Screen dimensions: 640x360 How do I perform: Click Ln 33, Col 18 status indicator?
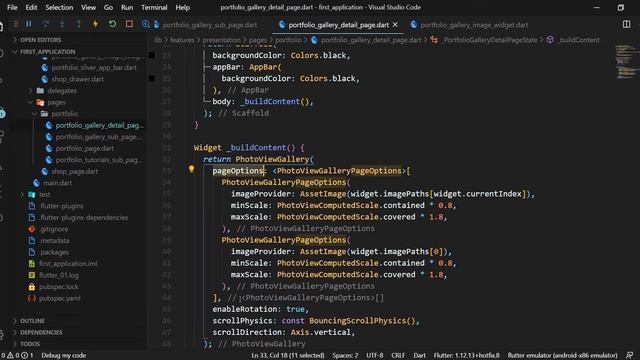coord(288,356)
